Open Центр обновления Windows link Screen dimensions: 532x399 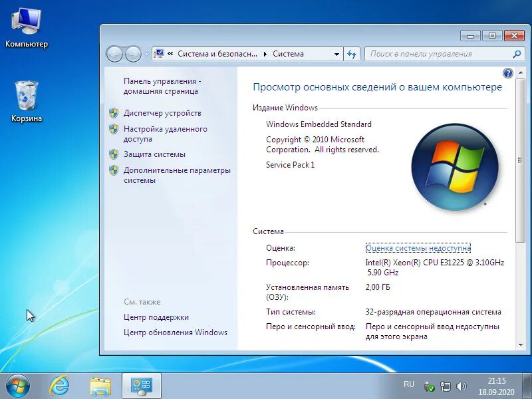(176, 332)
